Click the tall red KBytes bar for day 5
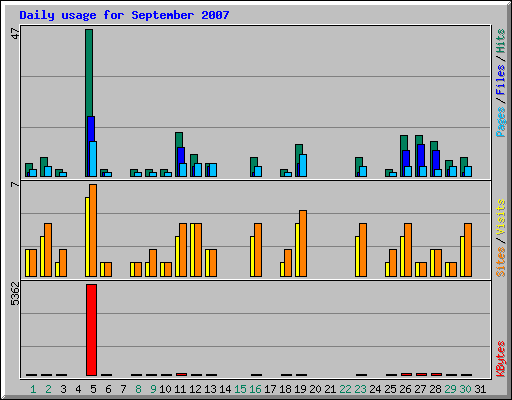512x400 pixels. 91,330
